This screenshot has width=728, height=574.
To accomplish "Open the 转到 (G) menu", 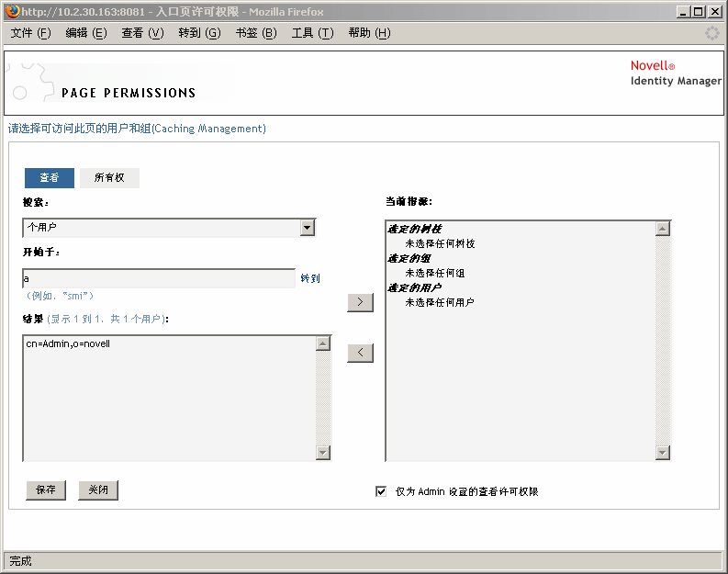I will pos(199,33).
